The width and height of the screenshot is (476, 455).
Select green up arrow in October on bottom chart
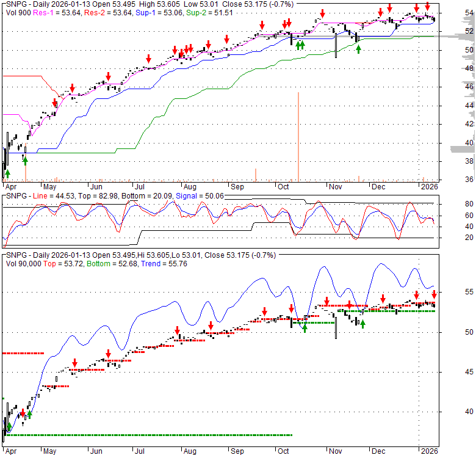click(305, 328)
